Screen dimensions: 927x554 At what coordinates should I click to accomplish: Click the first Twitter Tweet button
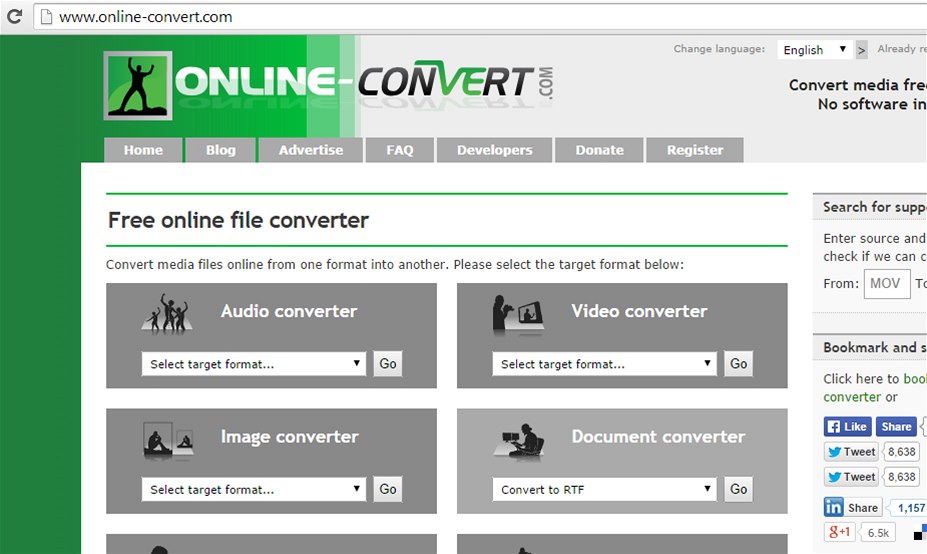click(x=851, y=452)
